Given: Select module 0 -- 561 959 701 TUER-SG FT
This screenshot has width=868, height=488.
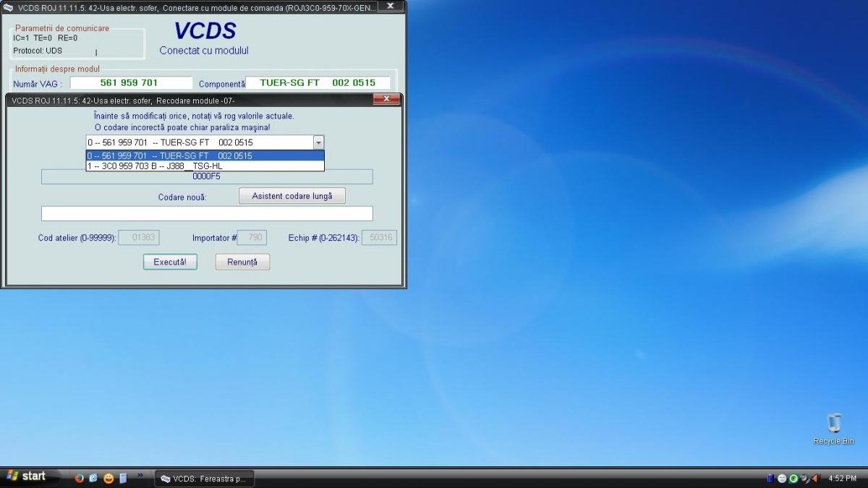Looking at the screenshot, I should point(205,155).
